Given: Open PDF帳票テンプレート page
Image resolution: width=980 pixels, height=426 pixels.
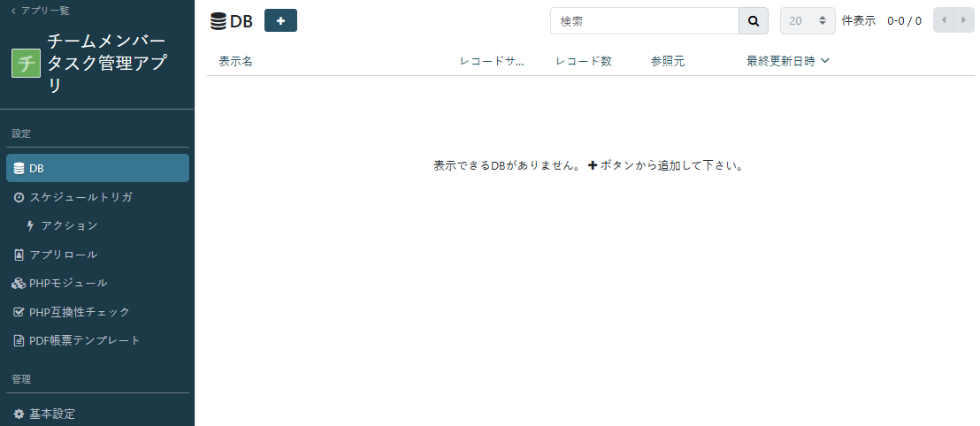Looking at the screenshot, I should [84, 340].
